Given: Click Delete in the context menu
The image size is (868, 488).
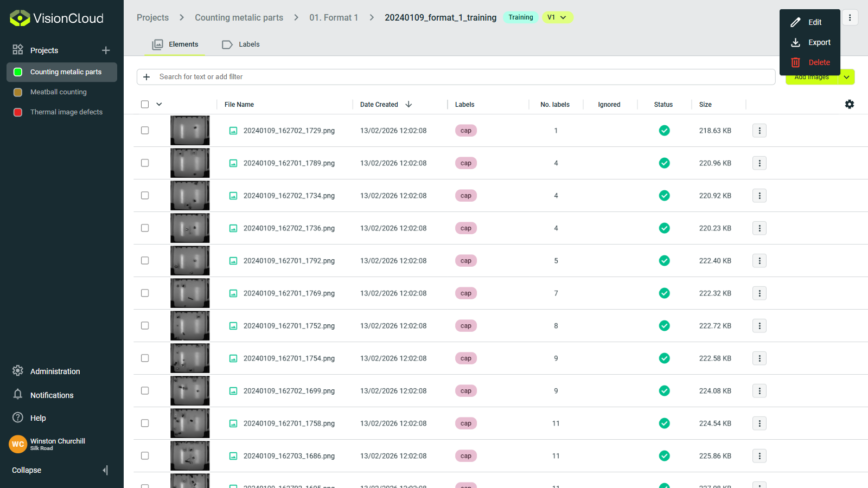Looking at the screenshot, I should pyautogui.click(x=819, y=62).
